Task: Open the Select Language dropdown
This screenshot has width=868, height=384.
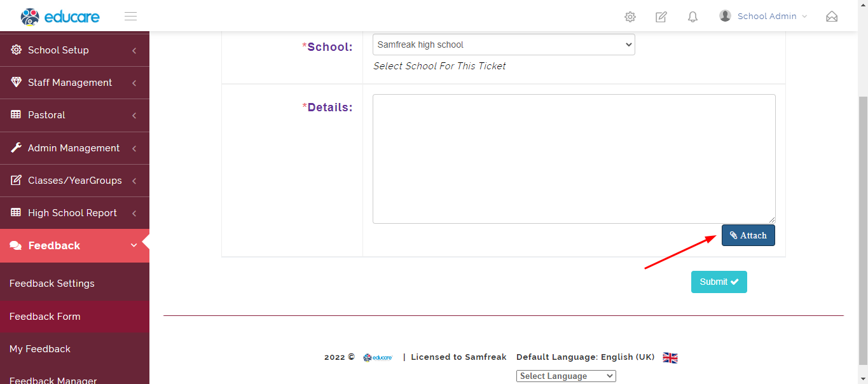Action: pos(566,376)
